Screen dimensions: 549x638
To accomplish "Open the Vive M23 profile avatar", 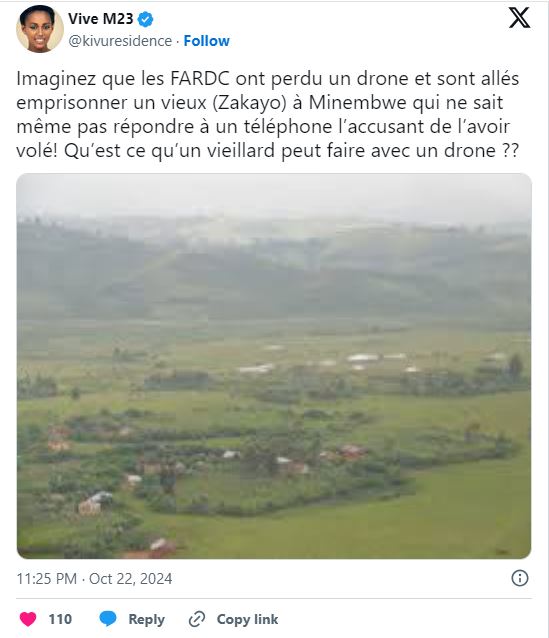I will pos(39,29).
